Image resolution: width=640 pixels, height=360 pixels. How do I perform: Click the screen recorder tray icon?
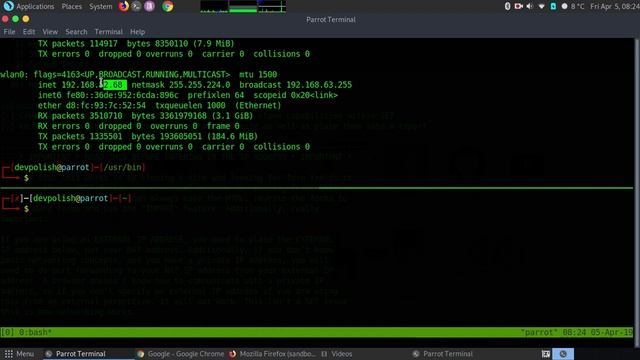coord(519,6)
